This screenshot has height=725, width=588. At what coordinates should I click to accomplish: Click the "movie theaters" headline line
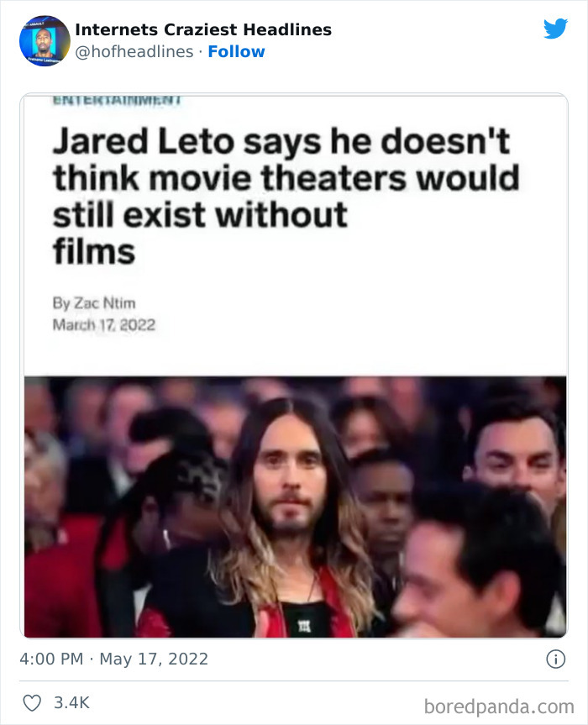286,178
